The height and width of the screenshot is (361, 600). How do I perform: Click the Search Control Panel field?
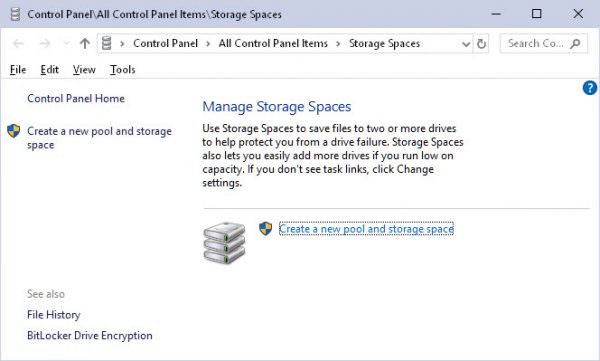(x=536, y=44)
